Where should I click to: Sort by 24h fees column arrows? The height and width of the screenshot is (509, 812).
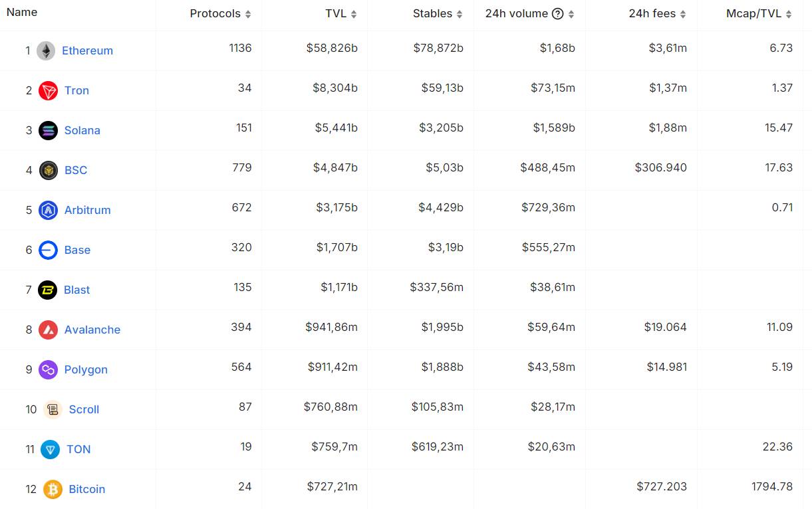coord(683,14)
